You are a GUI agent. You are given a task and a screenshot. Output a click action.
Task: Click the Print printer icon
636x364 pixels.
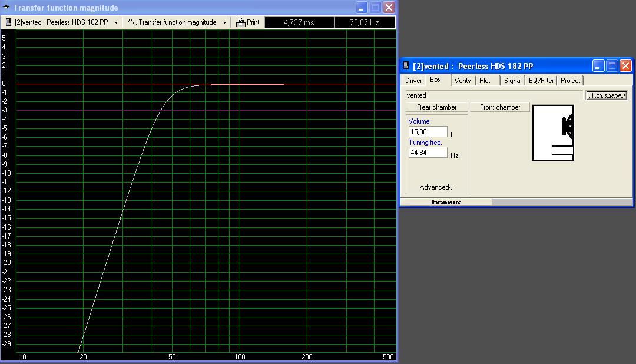241,22
